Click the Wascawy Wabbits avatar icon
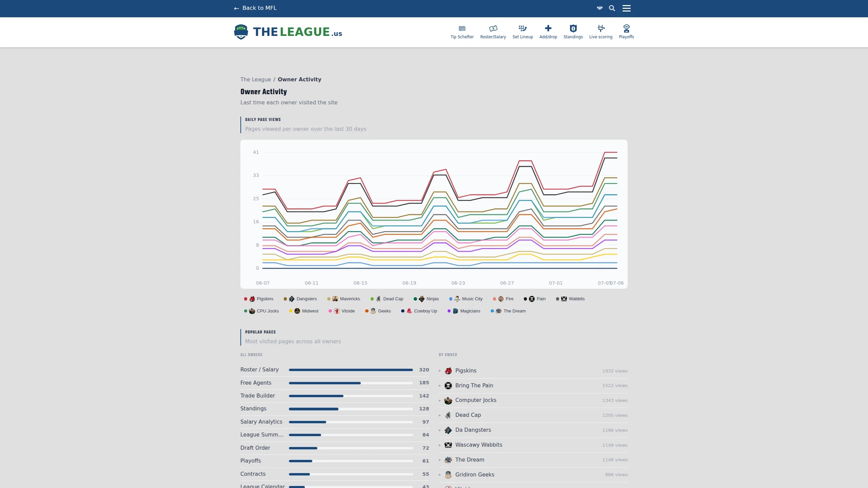Image resolution: width=868 pixels, height=488 pixels. pos(448,445)
